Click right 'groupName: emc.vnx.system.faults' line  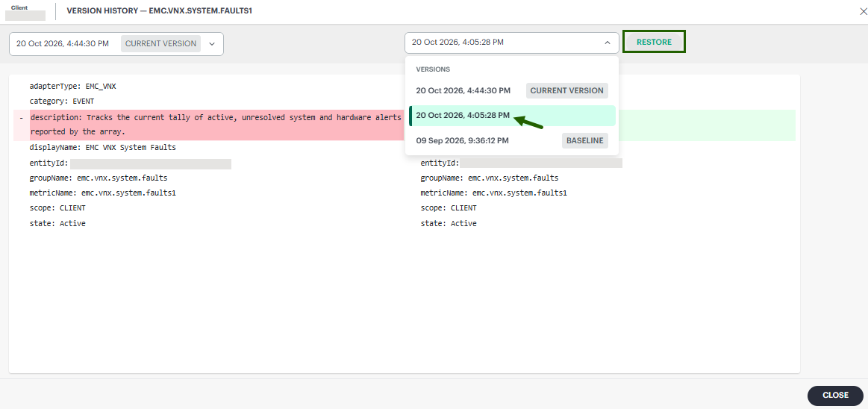[x=490, y=178]
